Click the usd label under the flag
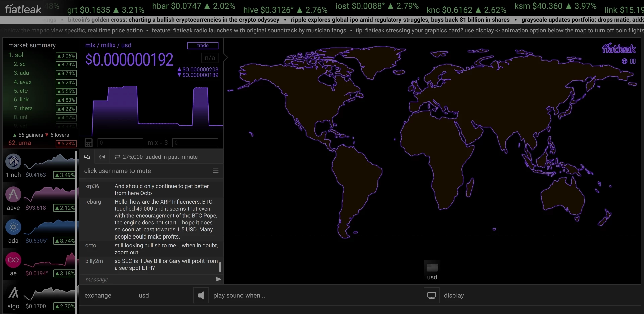 click(432, 277)
